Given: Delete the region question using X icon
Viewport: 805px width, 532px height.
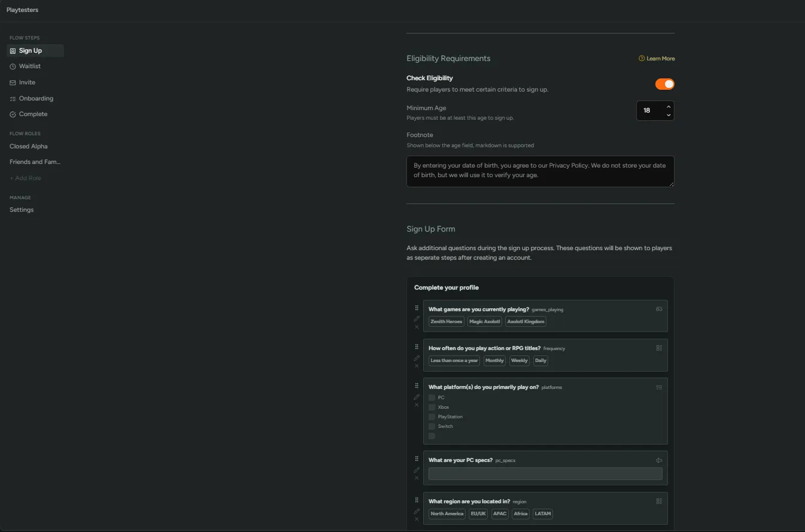Looking at the screenshot, I should click(x=417, y=519).
